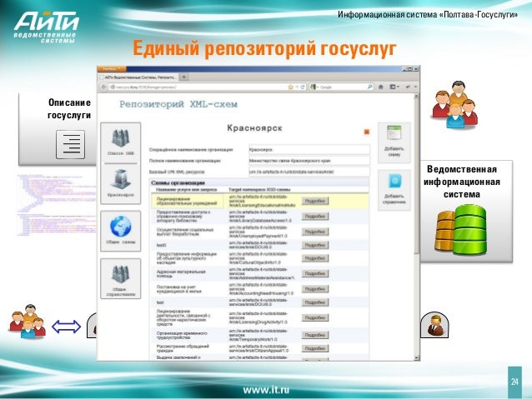Focus the base URI XML resources field

pyautogui.click(x=309, y=172)
